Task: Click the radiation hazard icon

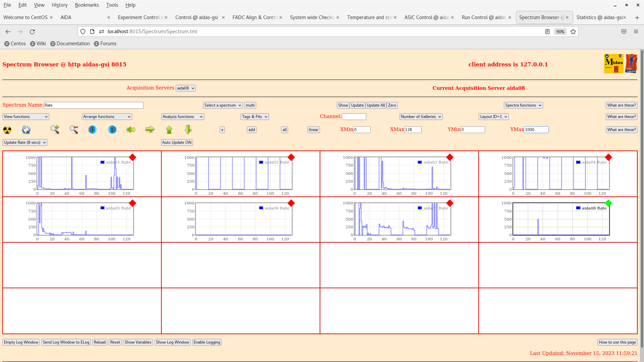Action: click(7, 130)
